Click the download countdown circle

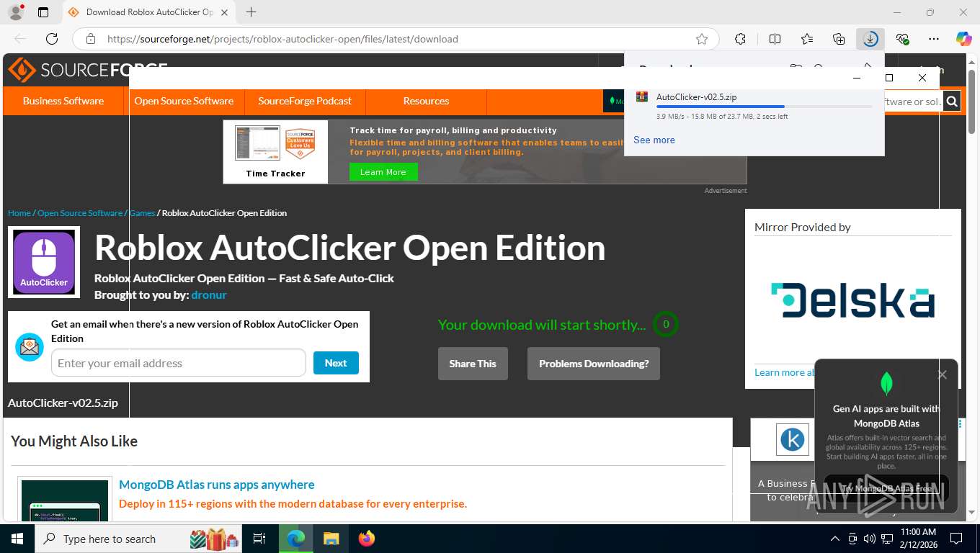click(666, 324)
